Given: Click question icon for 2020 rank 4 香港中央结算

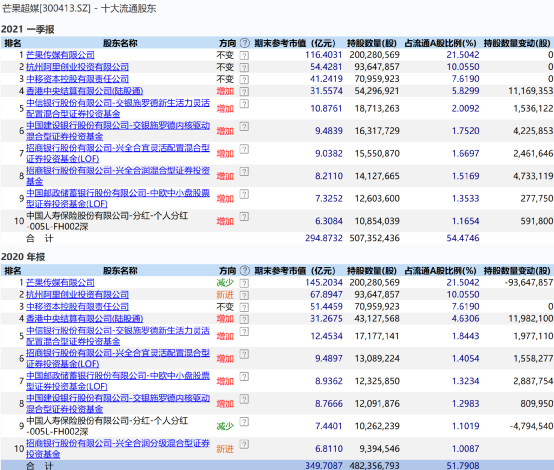Looking at the screenshot, I should [x=244, y=319].
